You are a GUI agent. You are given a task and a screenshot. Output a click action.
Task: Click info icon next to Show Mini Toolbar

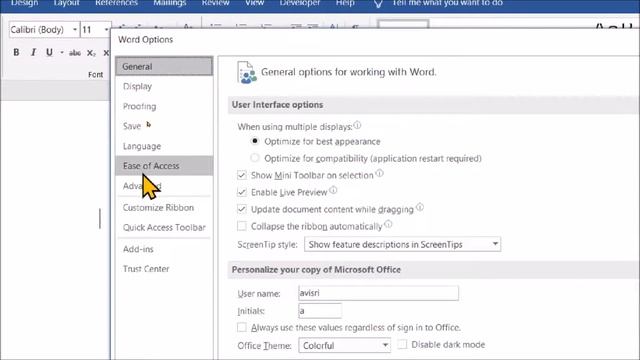tap(379, 173)
